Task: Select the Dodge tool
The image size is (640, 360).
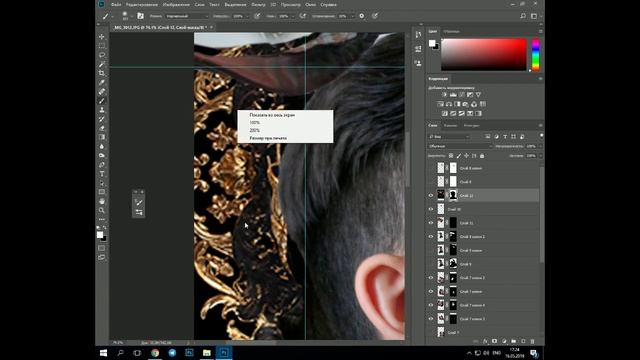Action: [x=102, y=156]
